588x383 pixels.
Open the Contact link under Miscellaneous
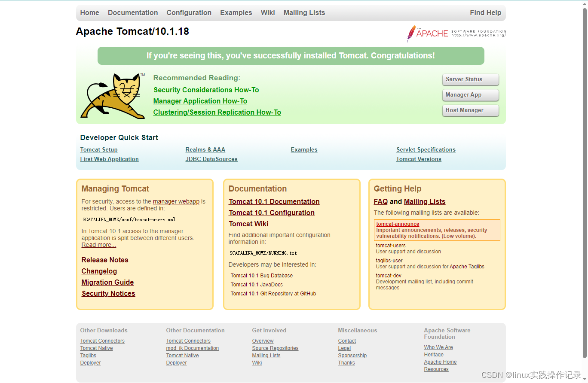tap(347, 341)
